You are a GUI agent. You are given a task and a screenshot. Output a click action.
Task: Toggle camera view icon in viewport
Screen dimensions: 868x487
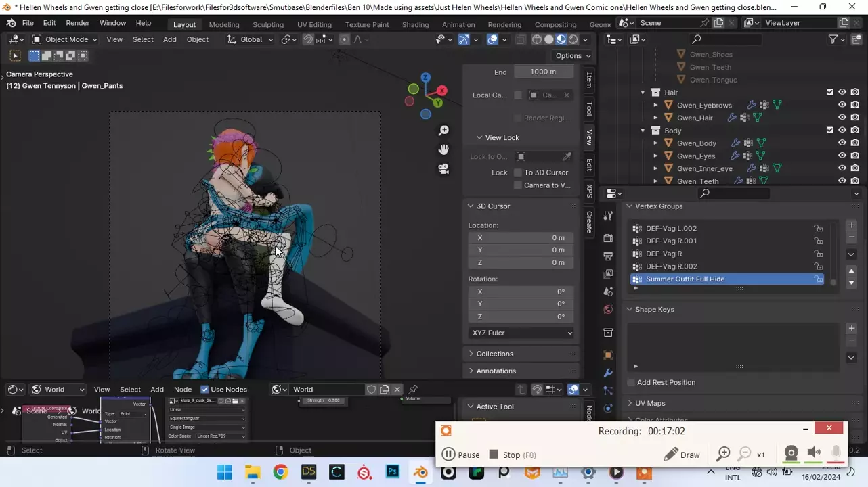pos(443,169)
